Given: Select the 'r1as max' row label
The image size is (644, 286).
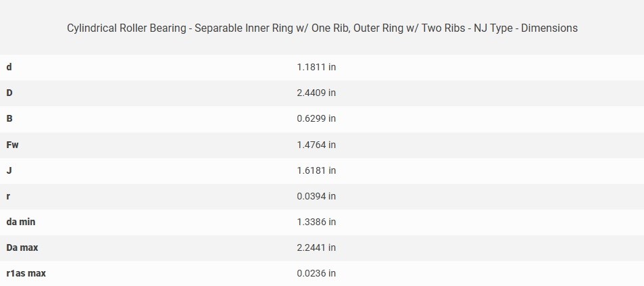Looking at the screenshot, I should pos(26,273).
